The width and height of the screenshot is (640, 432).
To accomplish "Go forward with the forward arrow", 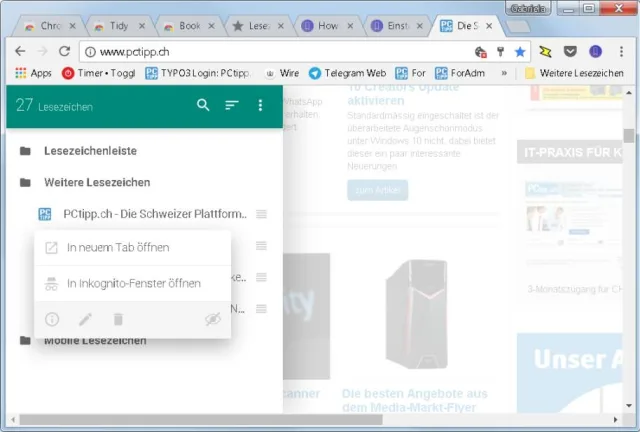I will 42,51.
